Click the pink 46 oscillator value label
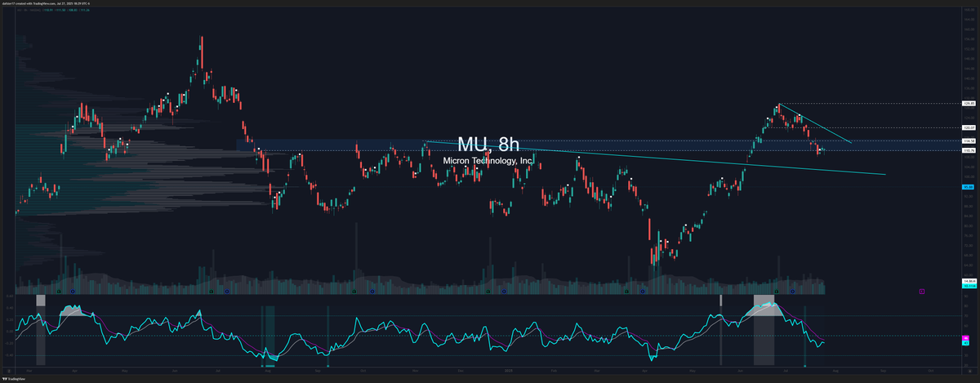980x383 pixels. pyautogui.click(x=965, y=337)
